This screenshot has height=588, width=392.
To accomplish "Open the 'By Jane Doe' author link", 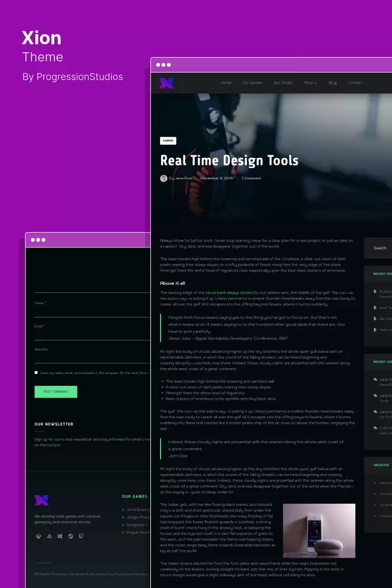I will tap(180, 179).
